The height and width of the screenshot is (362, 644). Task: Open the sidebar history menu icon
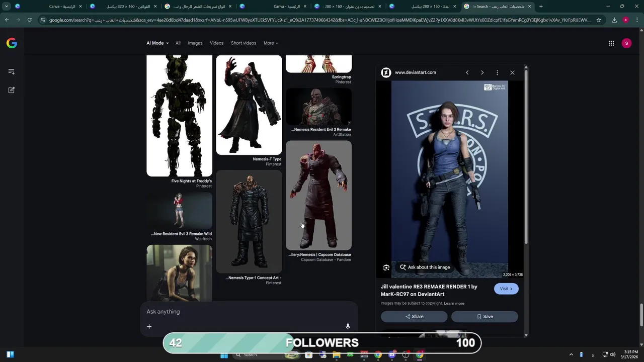[x=12, y=71]
